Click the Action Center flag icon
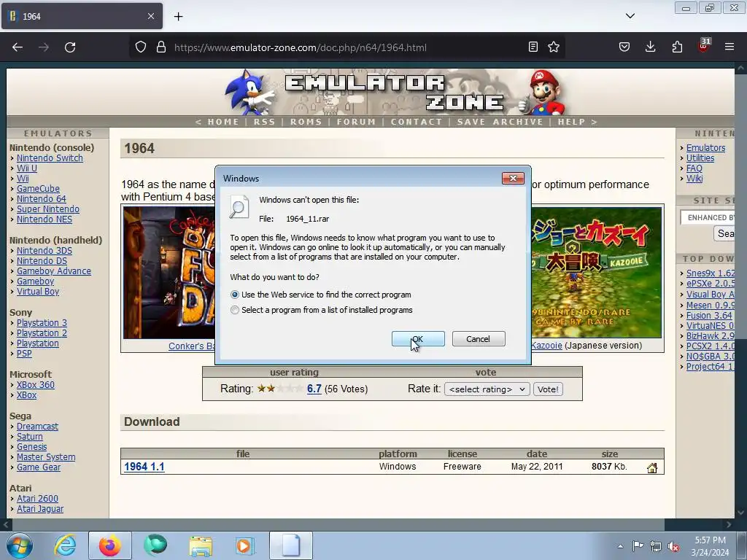This screenshot has width=747, height=560. tap(638, 546)
